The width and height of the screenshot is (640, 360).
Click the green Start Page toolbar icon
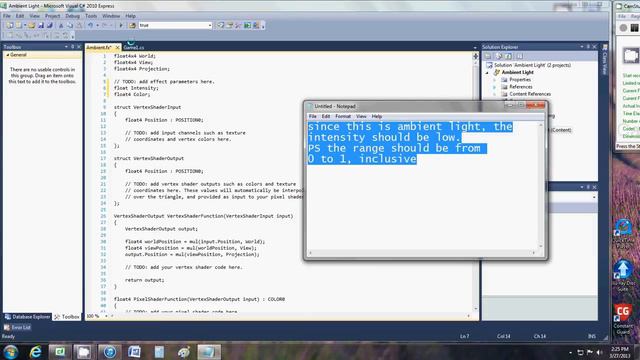pyautogui.click(x=247, y=25)
